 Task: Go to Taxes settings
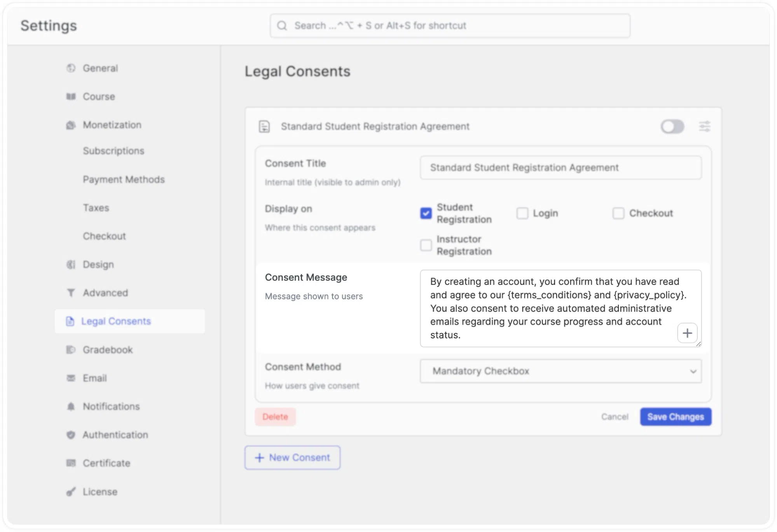(96, 208)
